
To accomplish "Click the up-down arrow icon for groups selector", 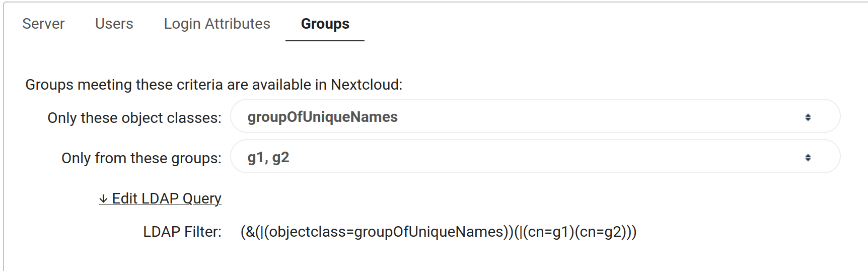I will click(x=808, y=158).
